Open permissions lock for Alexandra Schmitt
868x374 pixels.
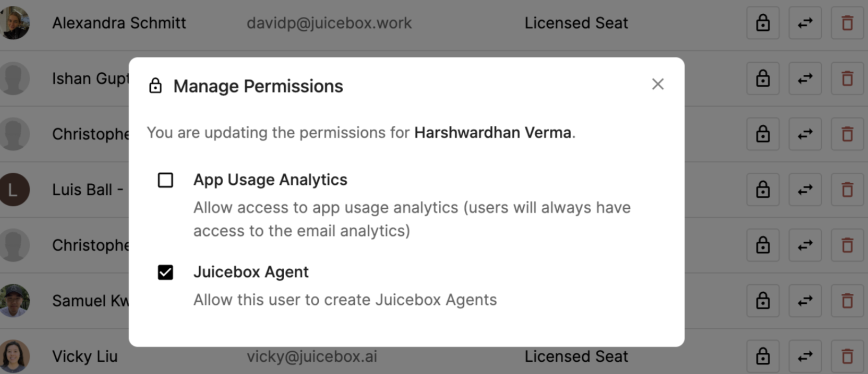pos(763,23)
